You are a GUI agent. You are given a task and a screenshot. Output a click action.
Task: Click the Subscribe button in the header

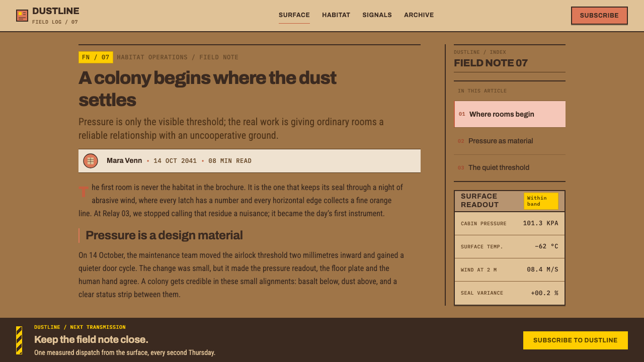[x=599, y=16]
